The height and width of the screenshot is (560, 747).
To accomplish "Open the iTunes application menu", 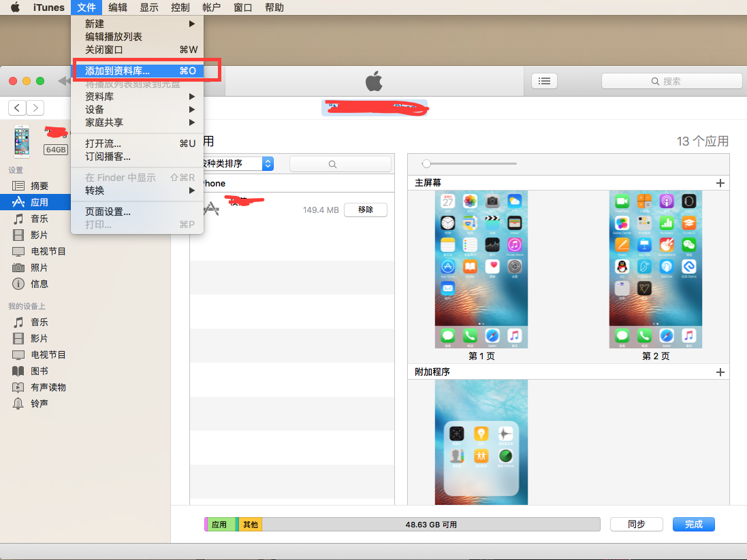I will point(48,7).
